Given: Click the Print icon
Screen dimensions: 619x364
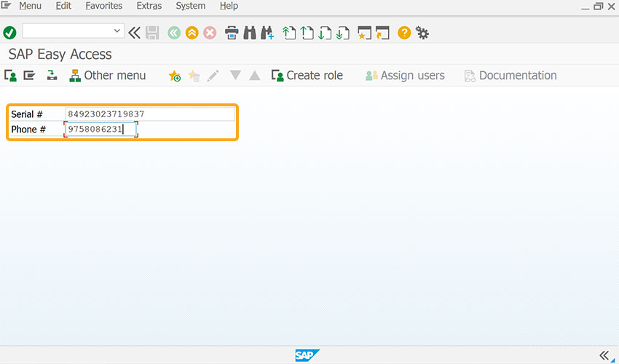Looking at the screenshot, I should click(232, 33).
